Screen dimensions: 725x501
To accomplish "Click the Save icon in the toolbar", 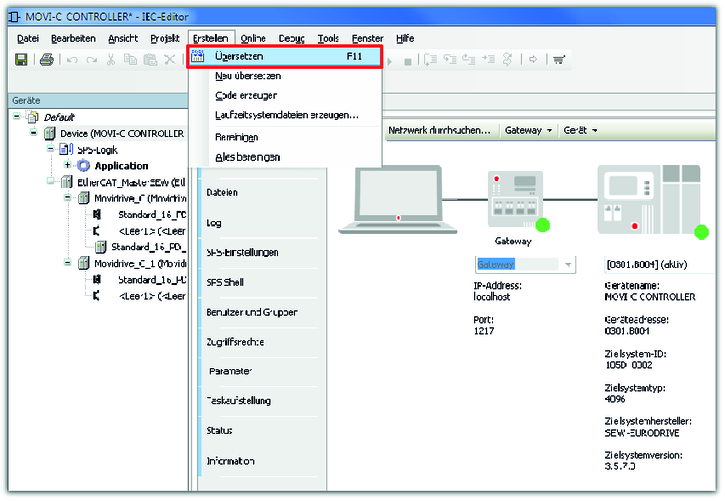I will [x=21, y=60].
